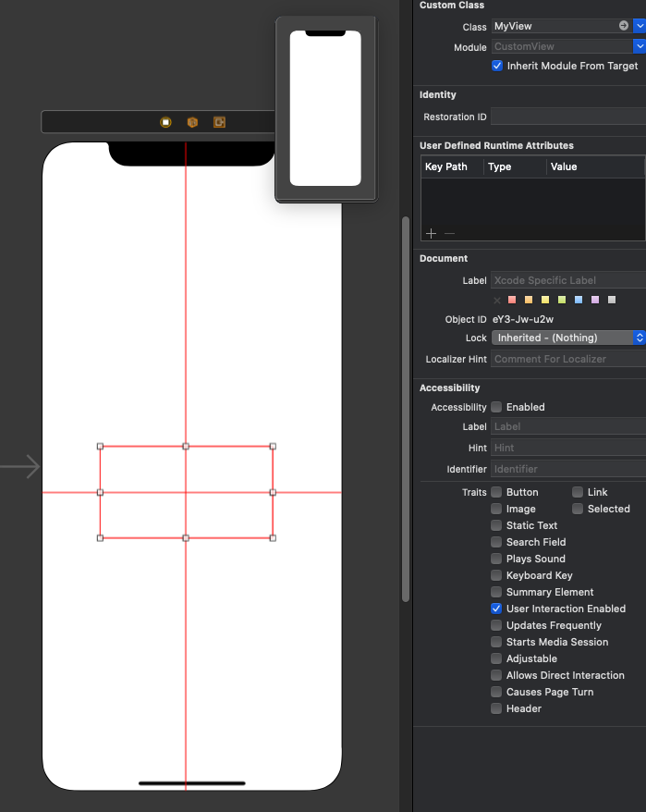Pick the blue label color swatch
The width and height of the screenshot is (646, 812).
point(579,300)
